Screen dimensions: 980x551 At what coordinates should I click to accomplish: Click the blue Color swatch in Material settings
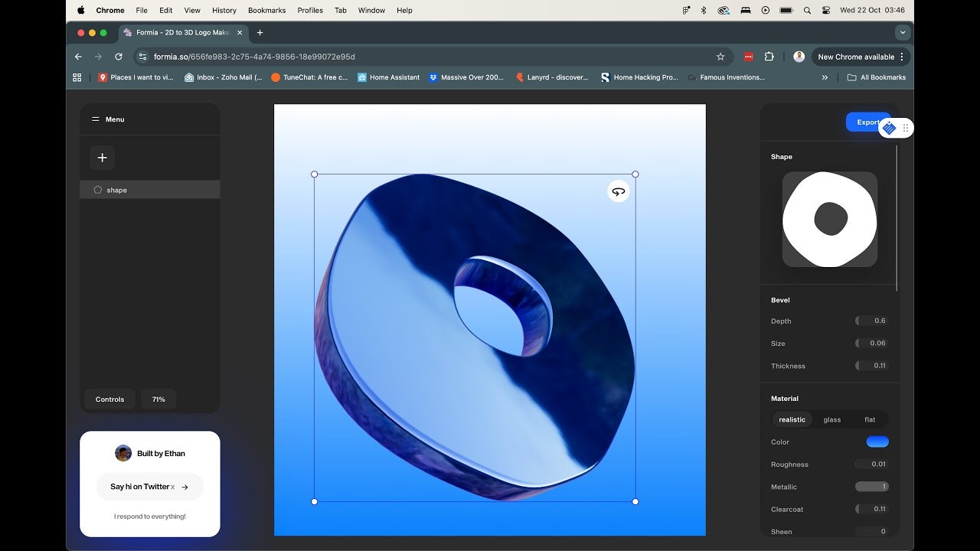coord(877,442)
